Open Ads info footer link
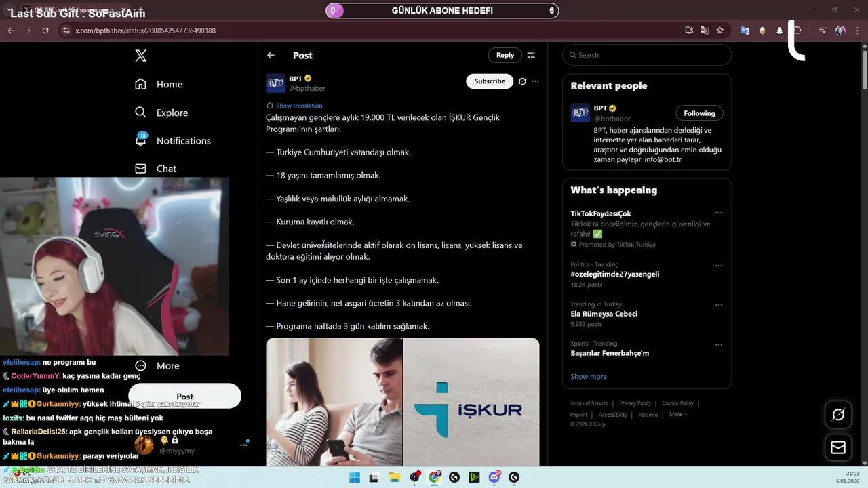The width and height of the screenshot is (868, 488). 648,415
